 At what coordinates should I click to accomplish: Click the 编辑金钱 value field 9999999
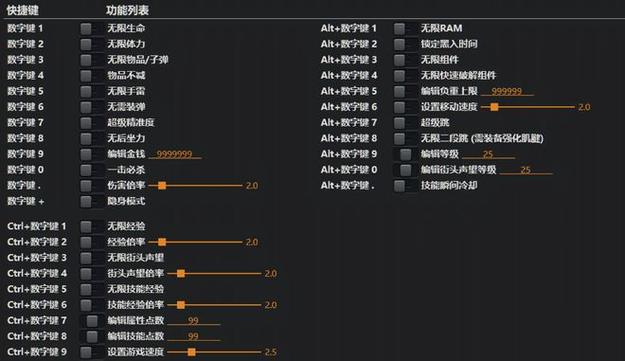click(175, 154)
